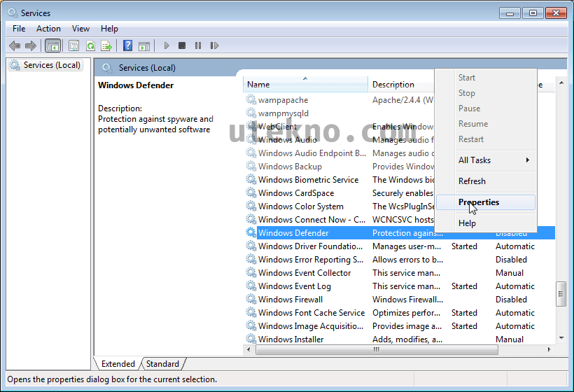Screen dimensions: 574x392
Task: Click gear icon next to Windows CardSpace
Action: coord(251,192)
